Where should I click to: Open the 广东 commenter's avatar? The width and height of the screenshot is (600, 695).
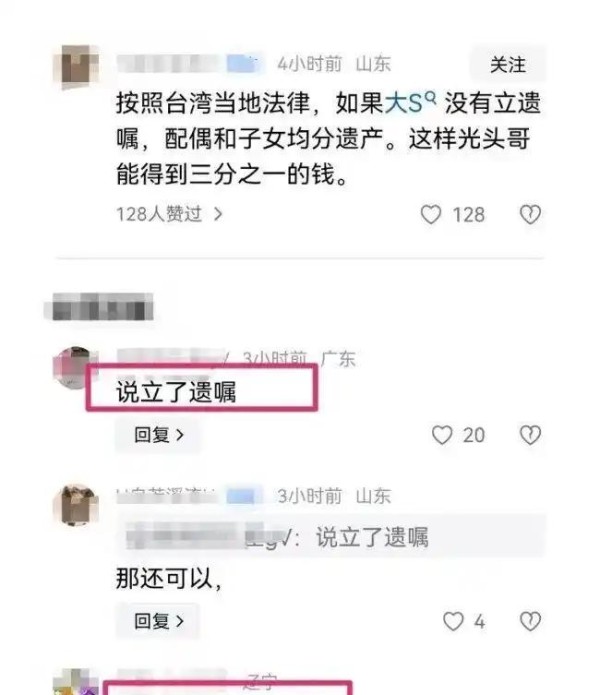[72, 368]
